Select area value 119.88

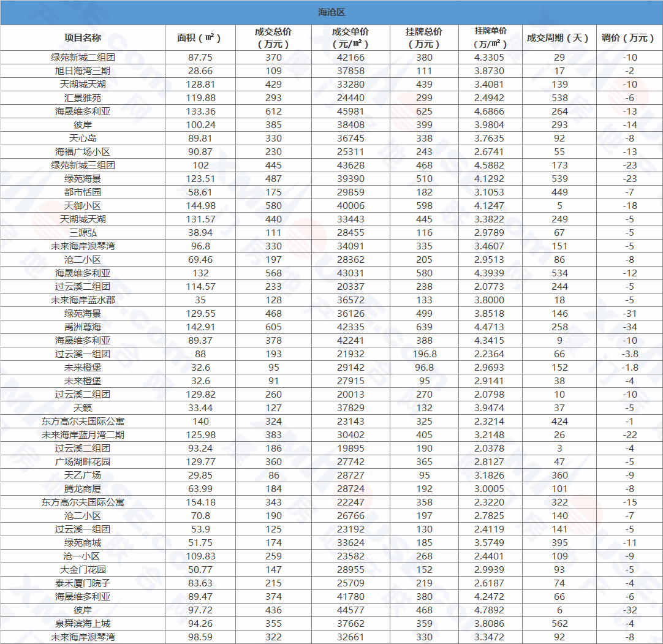(x=200, y=98)
